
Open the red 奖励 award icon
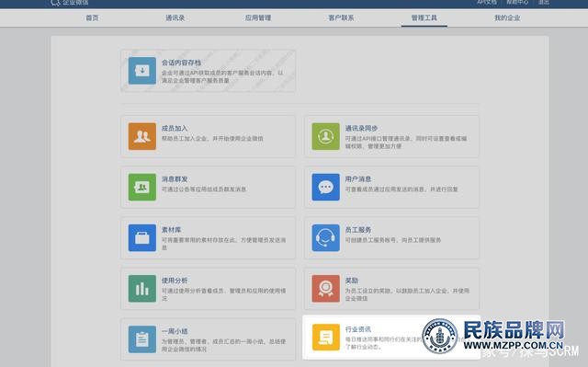326,289
